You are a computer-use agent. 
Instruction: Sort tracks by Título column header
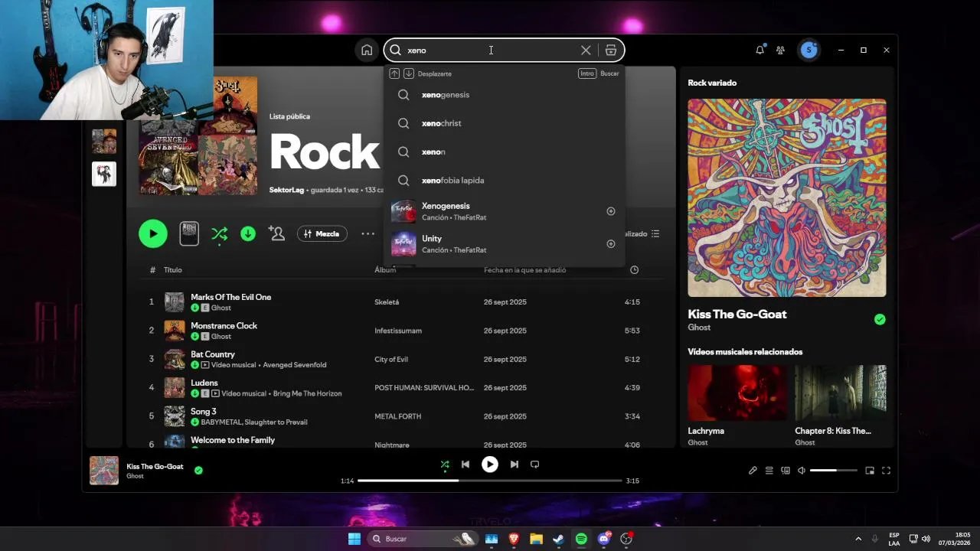click(x=173, y=270)
